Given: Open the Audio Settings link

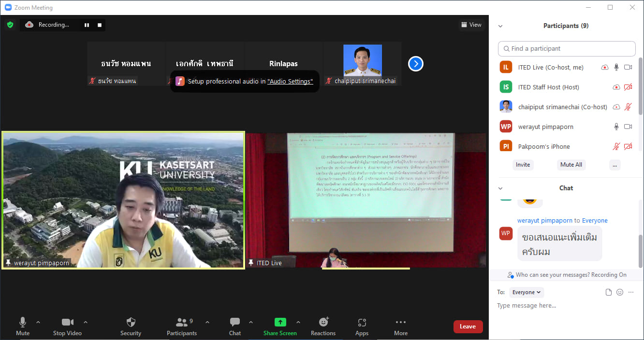Looking at the screenshot, I should tap(290, 82).
